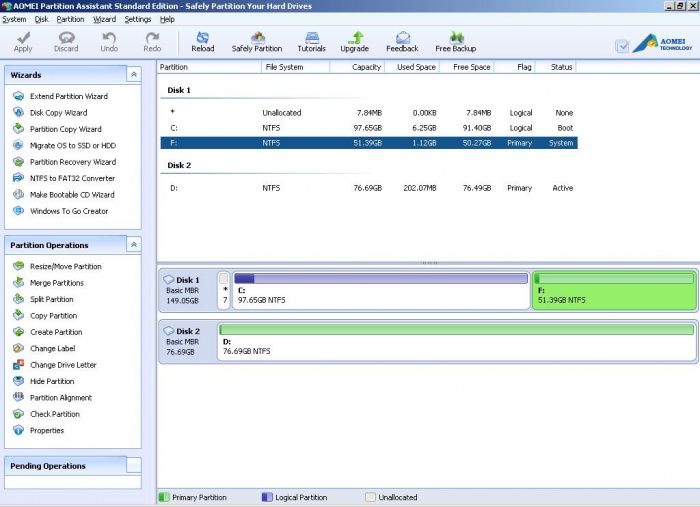This screenshot has height=507, width=700.
Task: Click the Apply toolbar icon
Action: click(x=23, y=40)
